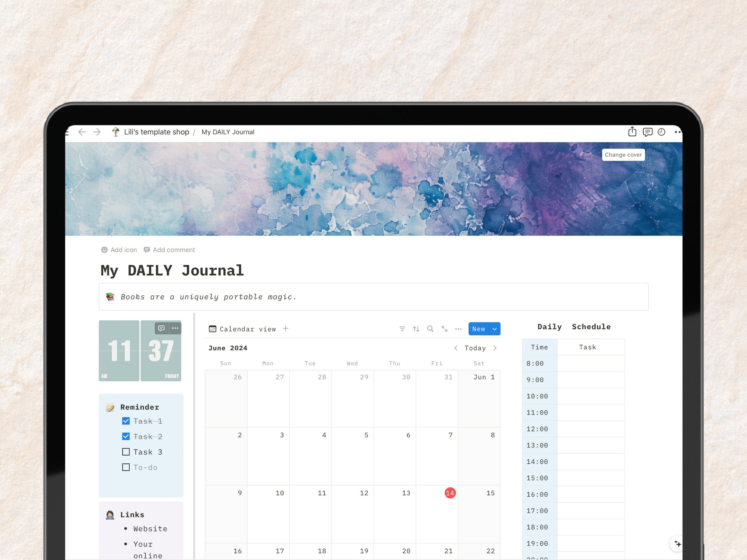This screenshot has height=560, width=747.
Task: Click the AI sparkle button
Action: tap(677, 543)
